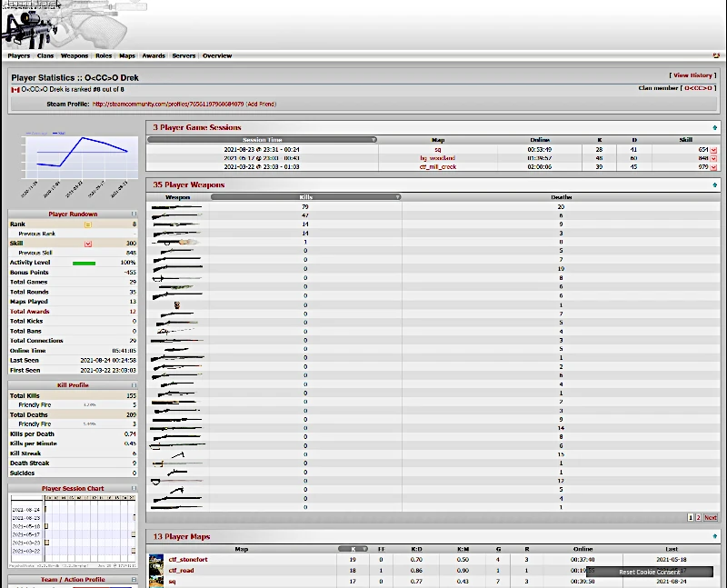The width and height of the screenshot is (727, 588).
Task: Click the ctf_stonefort map thumbnail icon
Action: click(x=156, y=560)
